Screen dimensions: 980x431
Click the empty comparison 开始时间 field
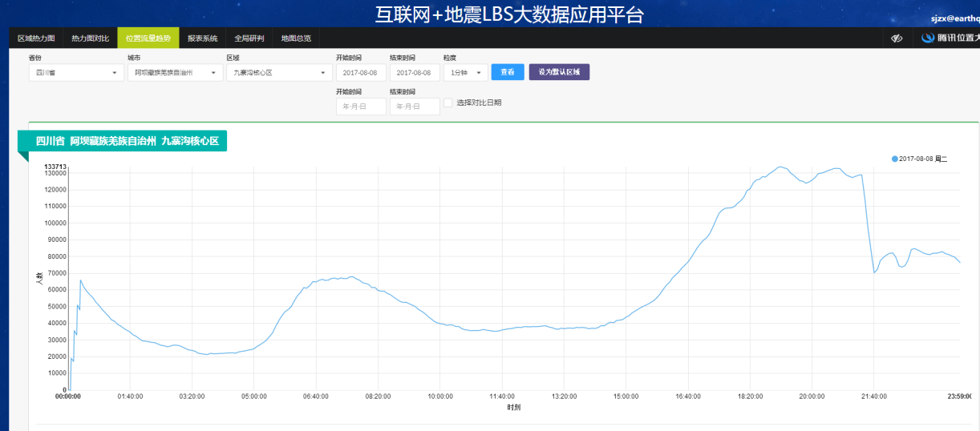coord(361,107)
